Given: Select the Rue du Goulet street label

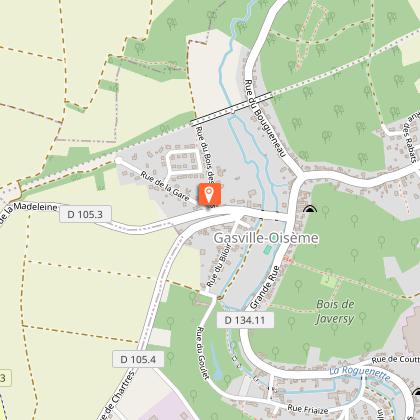Looking at the screenshot, I should 202,353.
